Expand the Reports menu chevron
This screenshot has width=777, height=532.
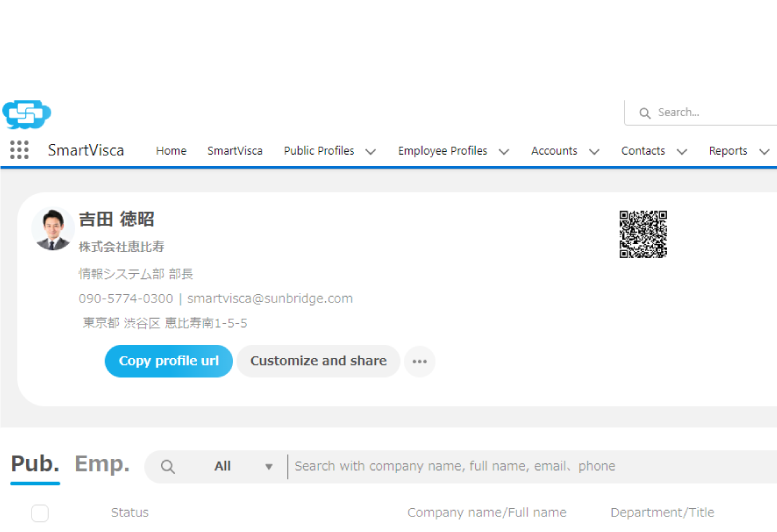click(764, 152)
